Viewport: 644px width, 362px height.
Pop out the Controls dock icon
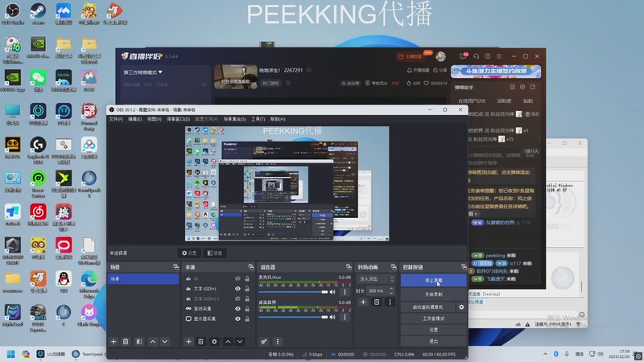tap(464, 267)
